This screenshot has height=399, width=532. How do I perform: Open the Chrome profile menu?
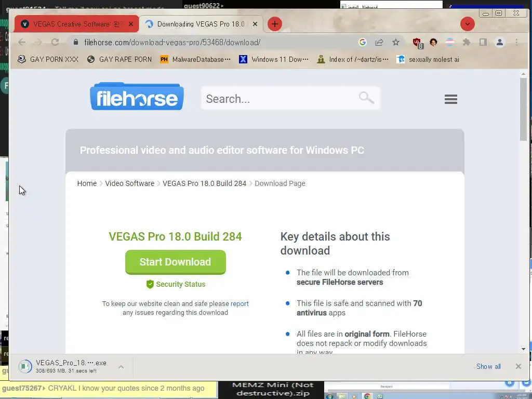pos(500,43)
